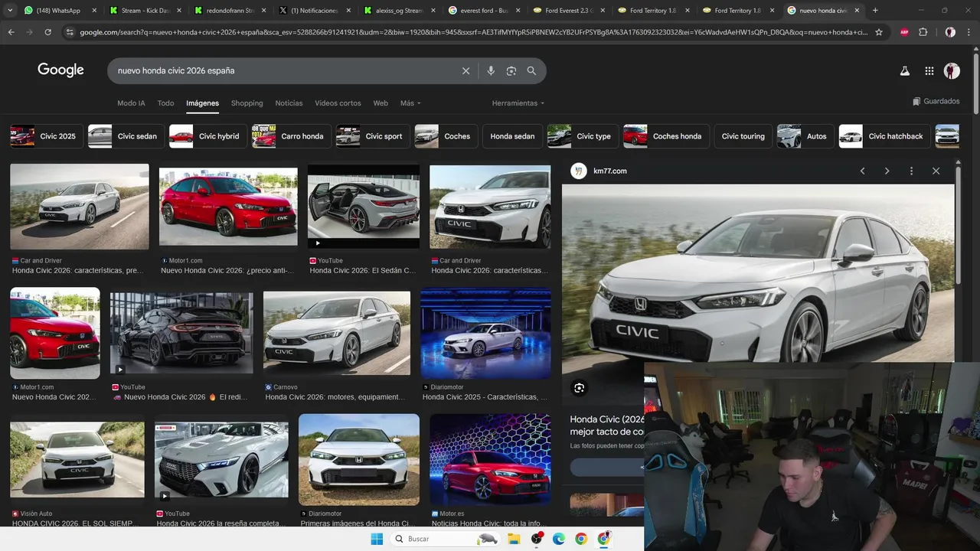This screenshot has width=980, height=551.
Task: Show previous image in preview panel
Action: coord(862,171)
